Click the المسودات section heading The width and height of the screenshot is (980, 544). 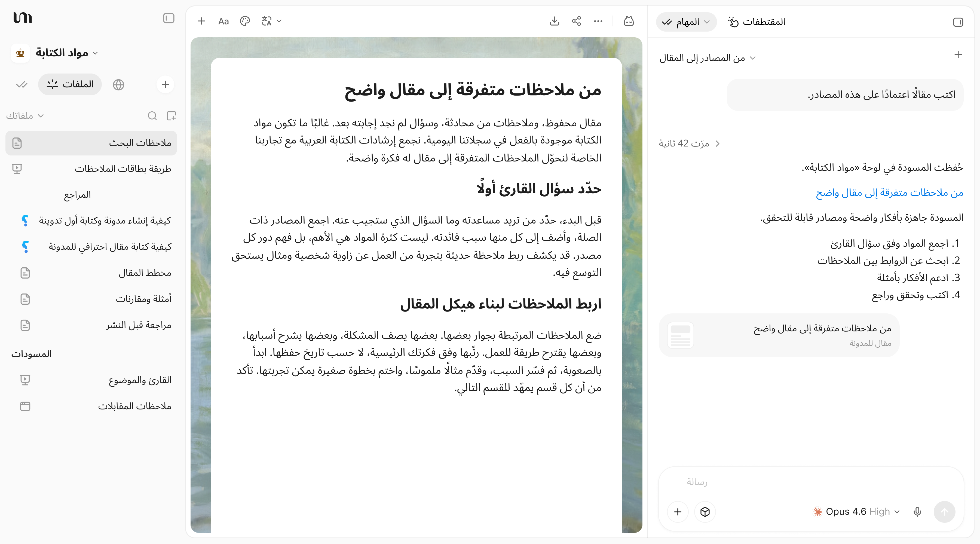click(31, 354)
